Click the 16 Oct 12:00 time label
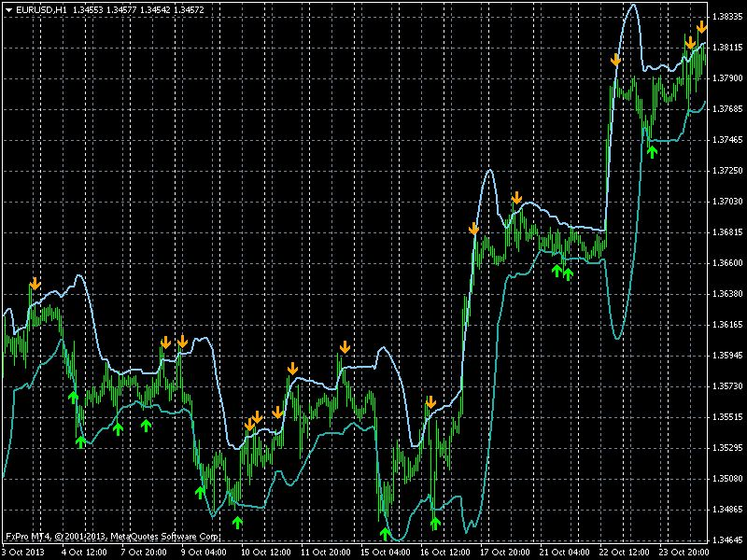 [x=445, y=553]
